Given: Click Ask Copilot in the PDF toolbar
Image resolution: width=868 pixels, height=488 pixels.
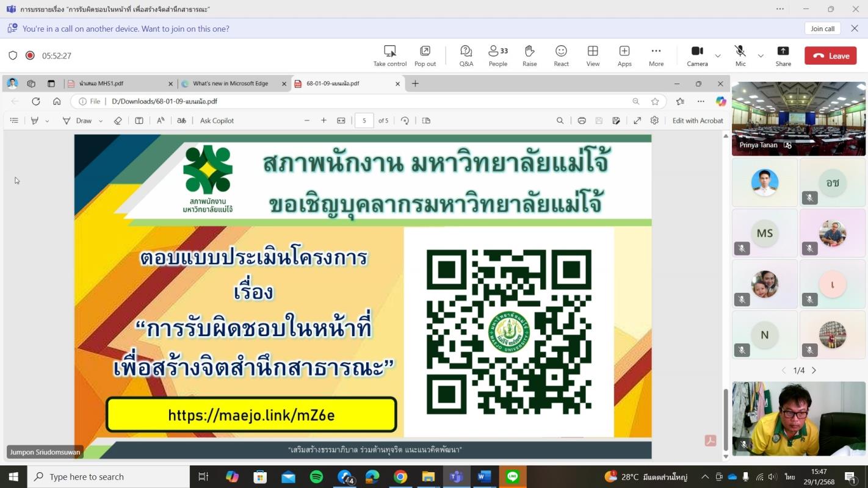Looking at the screenshot, I should pos(217,121).
